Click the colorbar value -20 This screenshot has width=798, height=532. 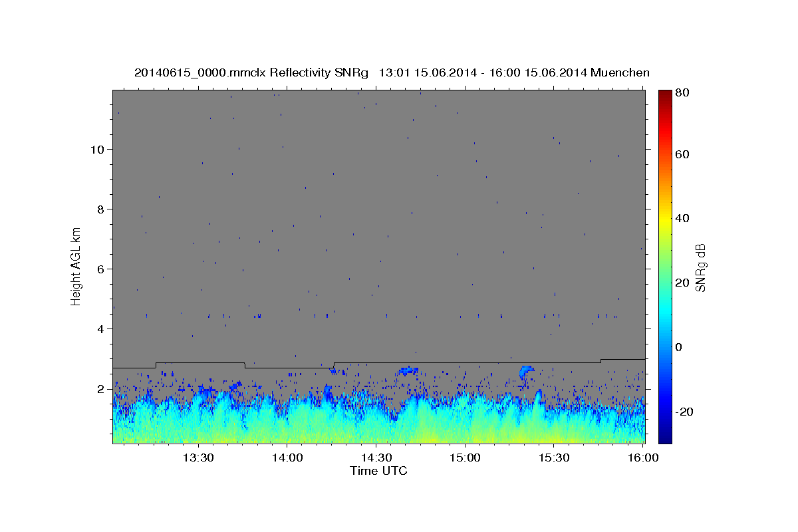(x=684, y=412)
